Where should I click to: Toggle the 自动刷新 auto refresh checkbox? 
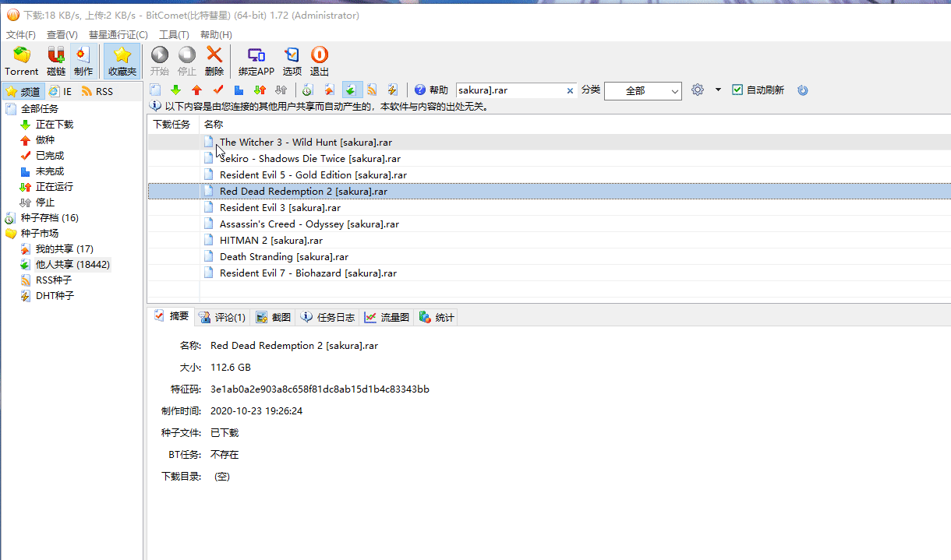coord(737,90)
